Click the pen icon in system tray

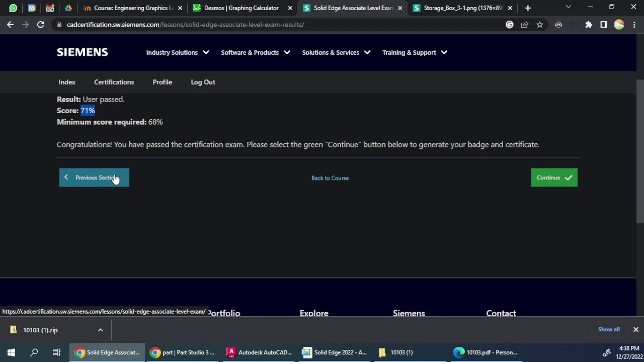tap(607, 352)
